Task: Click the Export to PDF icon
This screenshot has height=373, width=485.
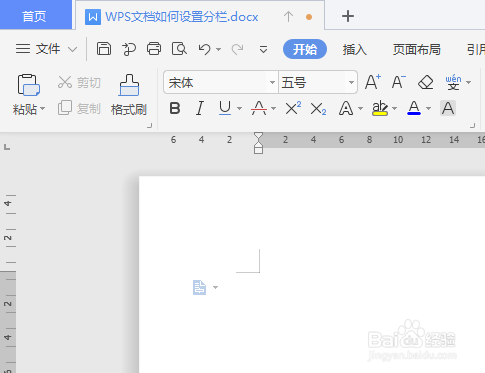Action: [x=129, y=49]
